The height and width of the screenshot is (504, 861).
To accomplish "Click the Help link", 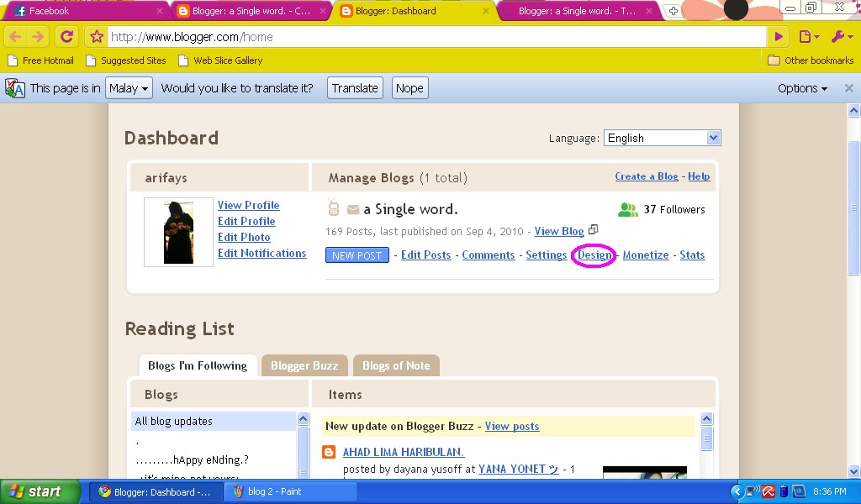I will click(x=699, y=176).
